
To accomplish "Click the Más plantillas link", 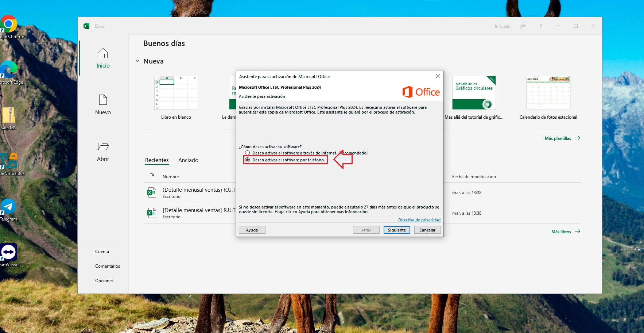I will 558,138.
